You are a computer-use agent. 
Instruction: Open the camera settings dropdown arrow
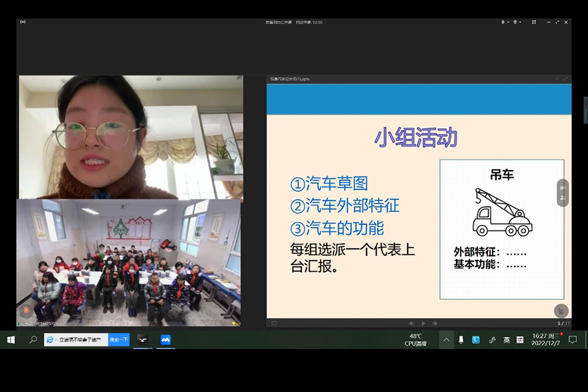(520, 22)
